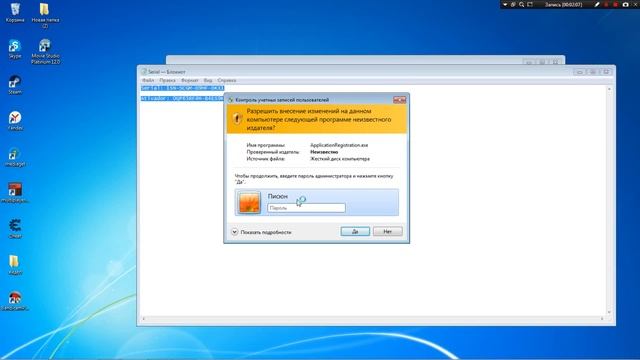Click the magnifier icon in recorder bar
The height and width of the screenshot is (360, 640).
pyautogui.click(x=522, y=4)
